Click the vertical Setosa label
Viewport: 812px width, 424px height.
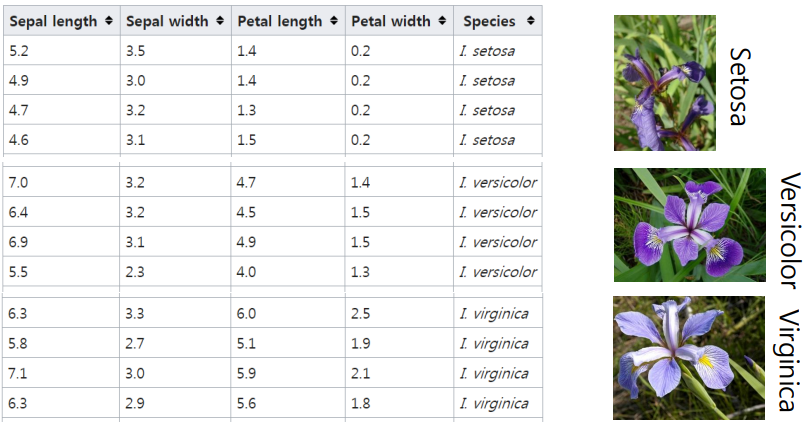(x=740, y=86)
